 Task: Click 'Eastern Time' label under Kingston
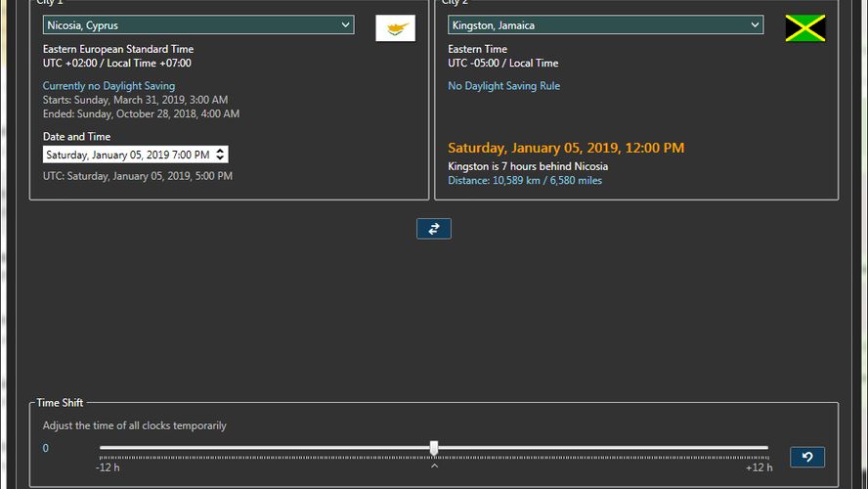pyautogui.click(x=477, y=49)
